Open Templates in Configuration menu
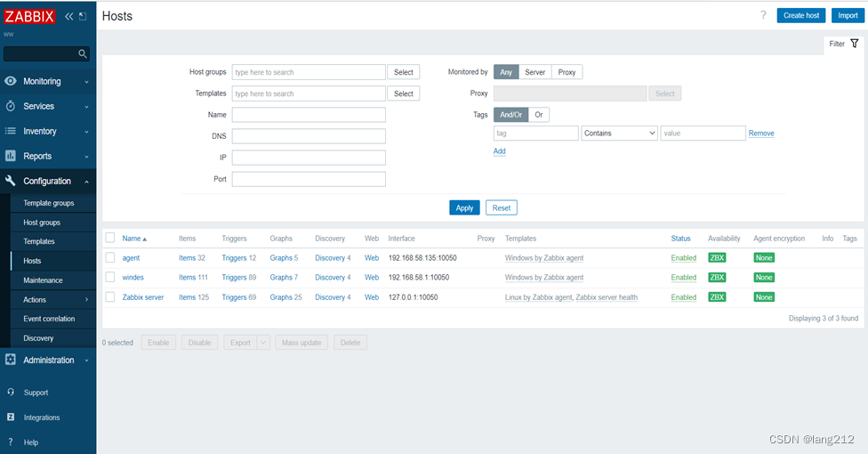868x454 pixels. [x=39, y=241]
